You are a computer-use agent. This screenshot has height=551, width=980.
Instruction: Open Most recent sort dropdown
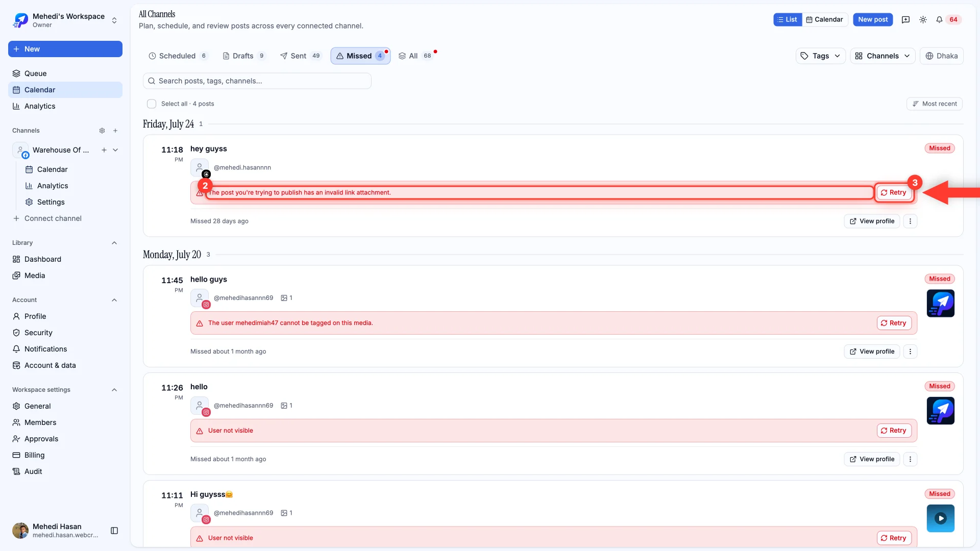tap(935, 104)
